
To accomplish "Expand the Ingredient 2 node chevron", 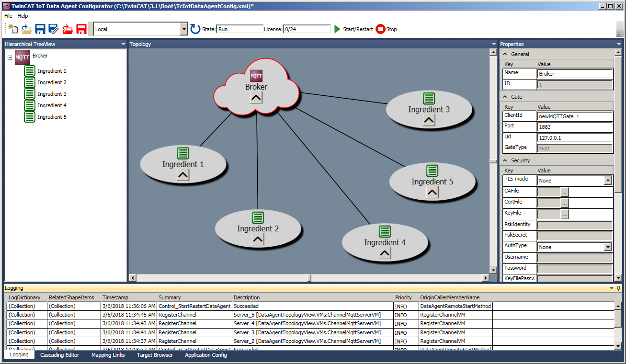I will coord(258,239).
